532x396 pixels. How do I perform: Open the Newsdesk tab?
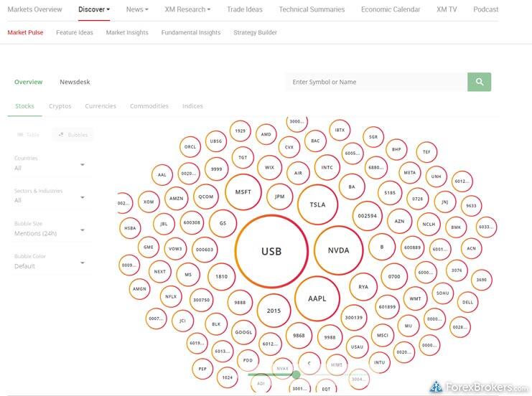75,82
